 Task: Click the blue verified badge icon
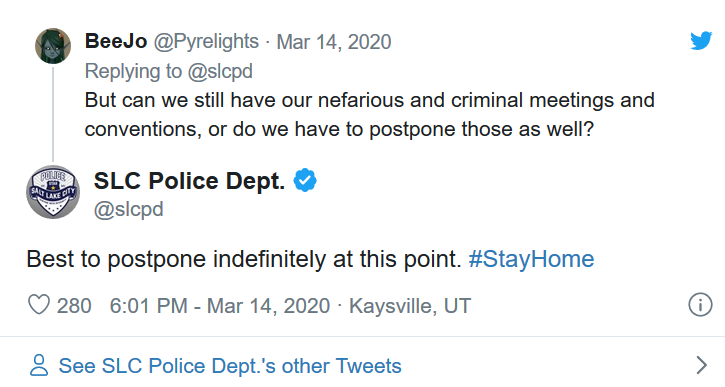[305, 180]
